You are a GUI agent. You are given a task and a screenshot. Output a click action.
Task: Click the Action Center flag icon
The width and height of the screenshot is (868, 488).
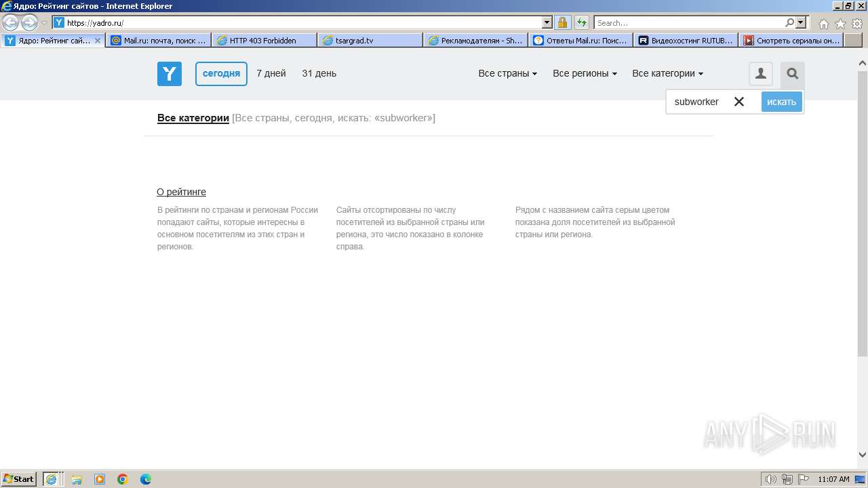(804, 479)
